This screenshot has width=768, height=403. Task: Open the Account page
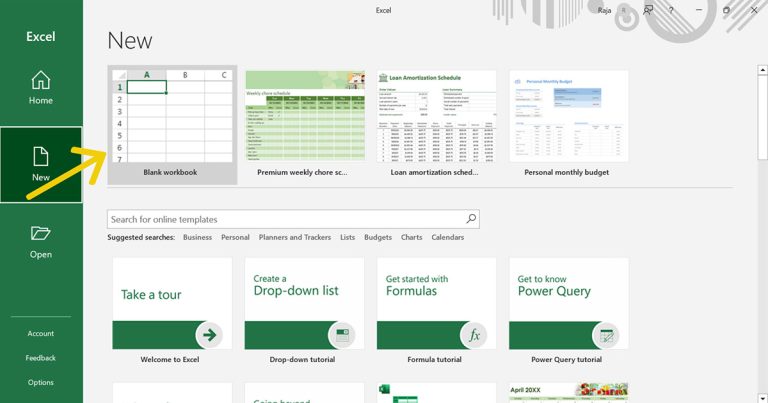tap(41, 334)
